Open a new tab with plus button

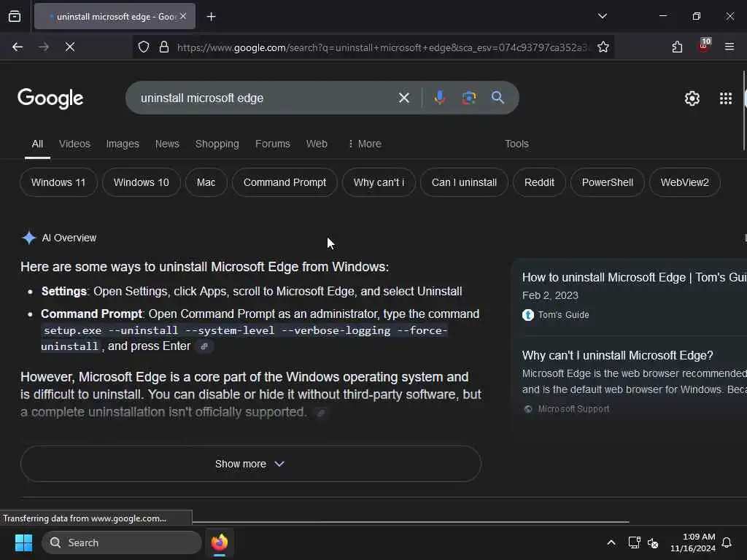click(211, 17)
